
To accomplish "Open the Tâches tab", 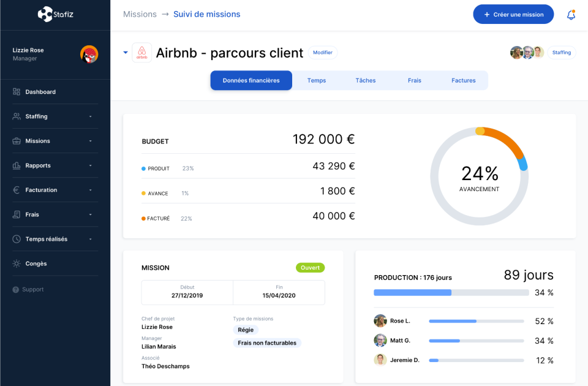I will 365,80.
